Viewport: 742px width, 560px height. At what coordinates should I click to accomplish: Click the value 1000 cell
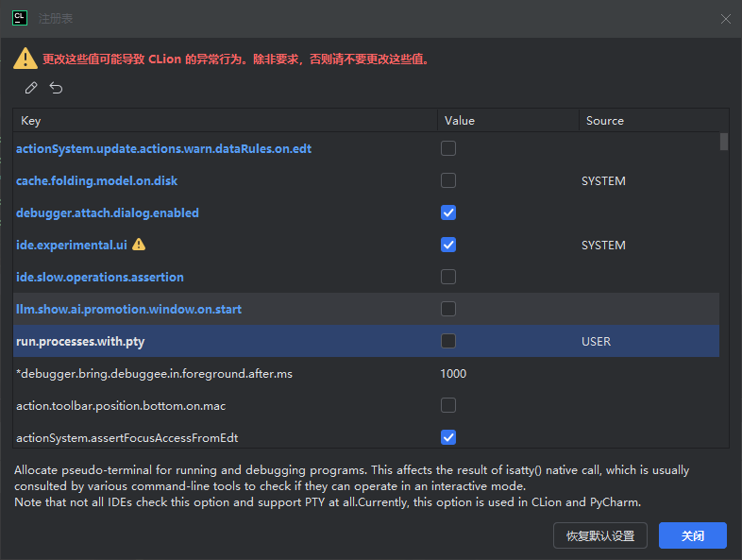(453, 374)
